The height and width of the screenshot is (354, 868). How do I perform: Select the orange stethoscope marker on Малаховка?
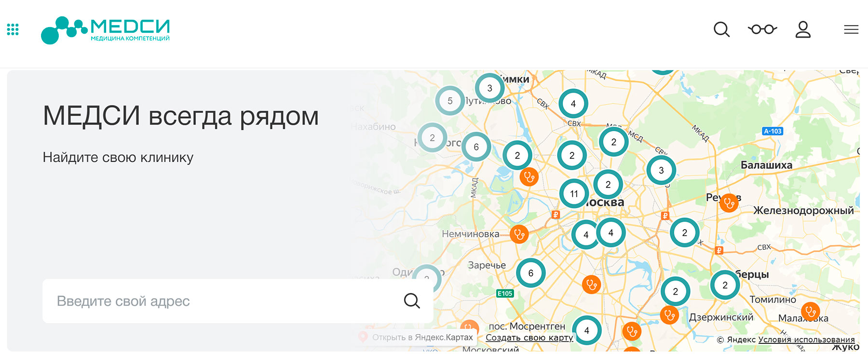click(x=811, y=312)
